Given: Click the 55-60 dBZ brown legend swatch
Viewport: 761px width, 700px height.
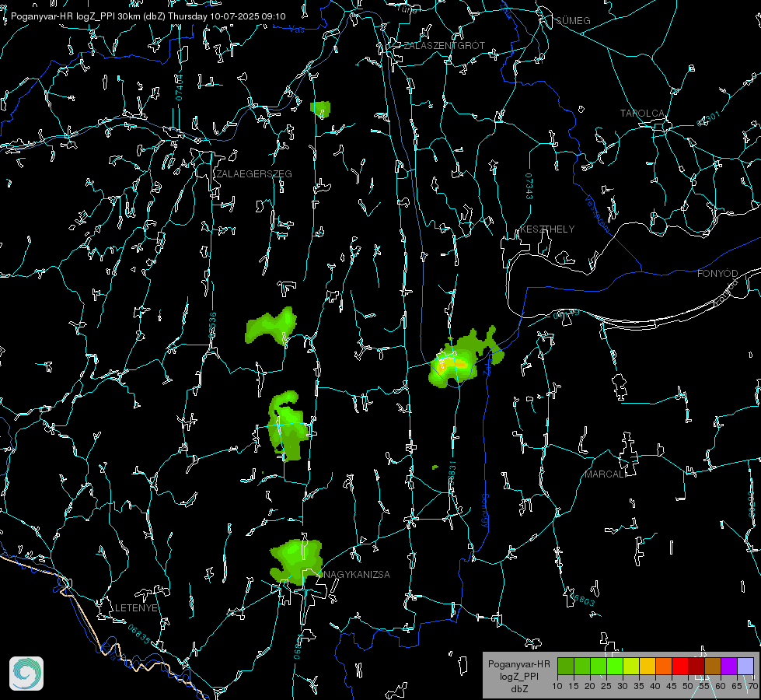Looking at the screenshot, I should (713, 666).
